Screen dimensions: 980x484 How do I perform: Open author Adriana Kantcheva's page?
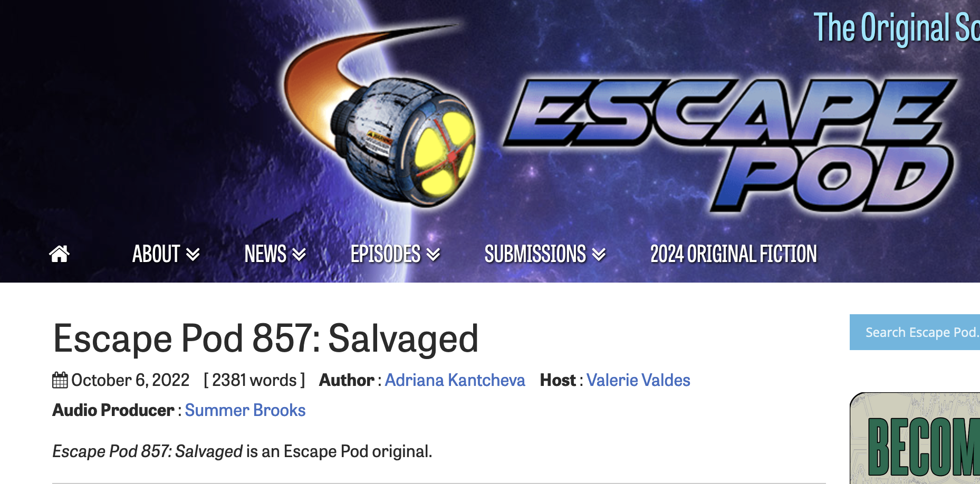point(455,380)
